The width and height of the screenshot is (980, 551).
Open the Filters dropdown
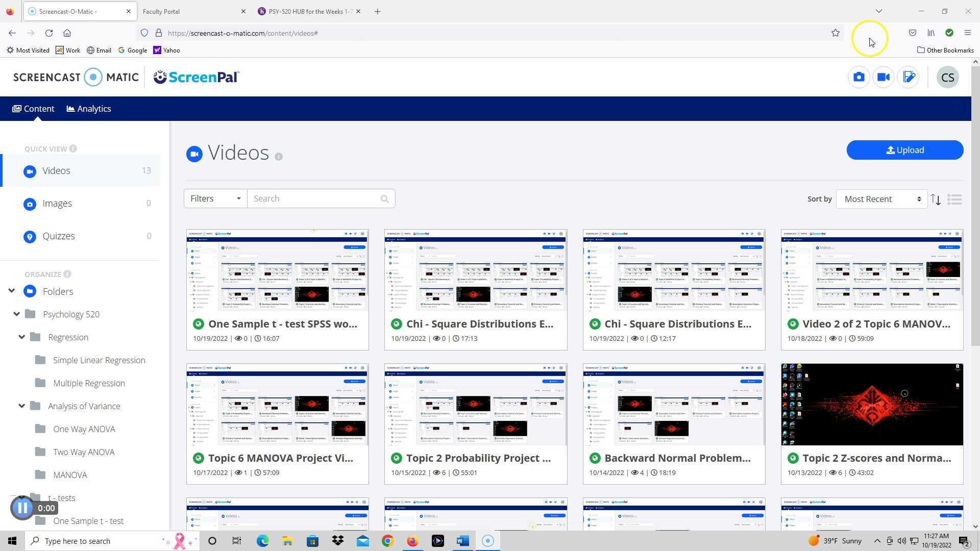215,198
